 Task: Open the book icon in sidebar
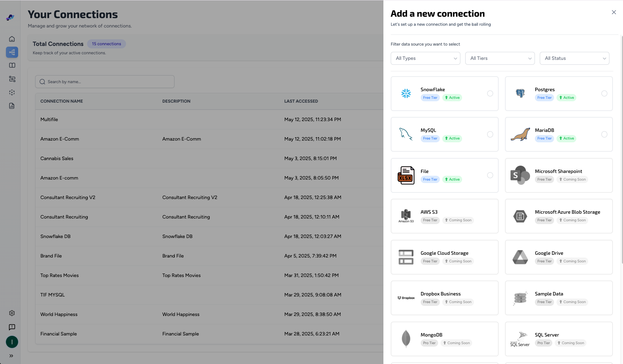point(12,65)
